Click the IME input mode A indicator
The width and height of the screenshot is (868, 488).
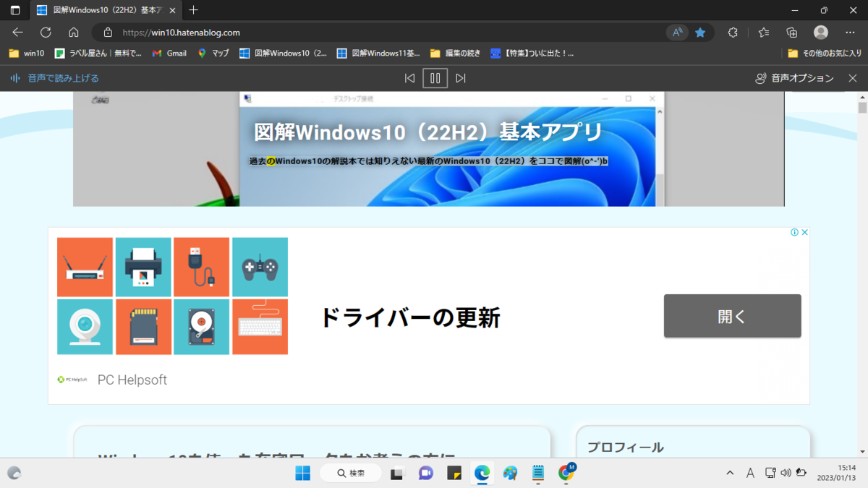click(x=750, y=473)
